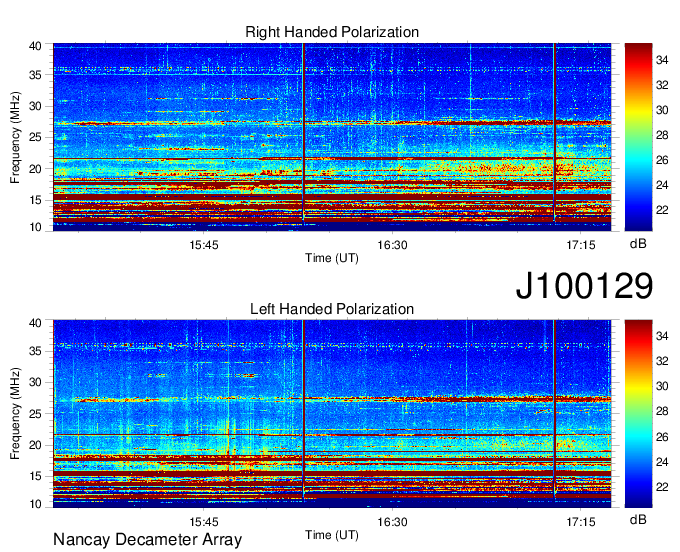
Task: Click the 28 value on the top color bar
Action: tap(662, 135)
